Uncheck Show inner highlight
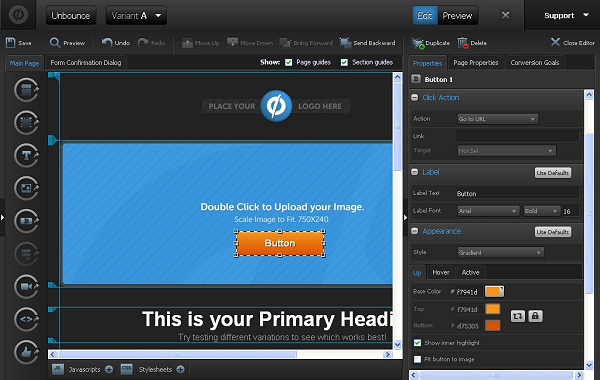Screen dimensions: 600x380 tap(417, 342)
